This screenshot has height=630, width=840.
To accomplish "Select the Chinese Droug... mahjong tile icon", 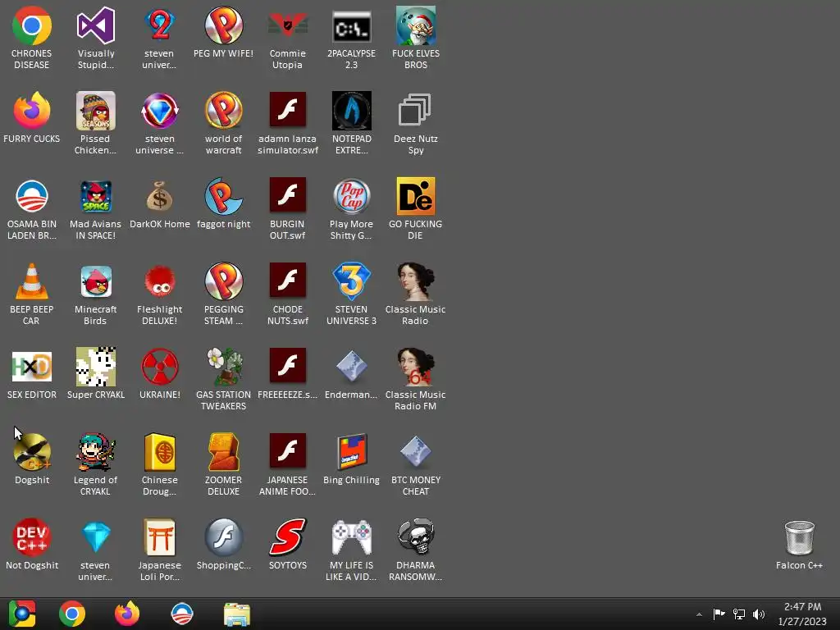I will [x=160, y=463].
